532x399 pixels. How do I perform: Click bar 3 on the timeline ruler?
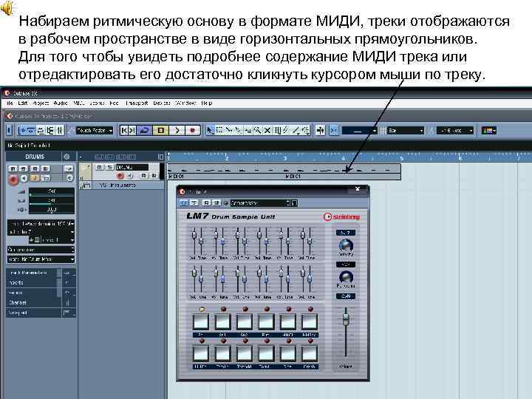tap(284, 157)
